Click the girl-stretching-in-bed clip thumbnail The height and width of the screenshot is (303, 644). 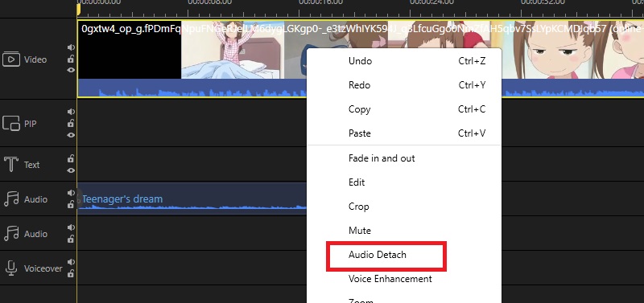pos(233,50)
